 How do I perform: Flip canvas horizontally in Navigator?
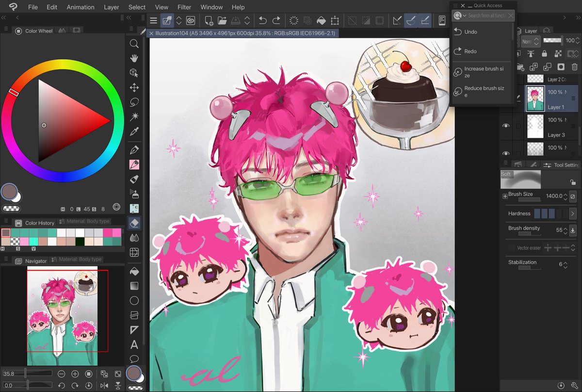[x=104, y=386]
